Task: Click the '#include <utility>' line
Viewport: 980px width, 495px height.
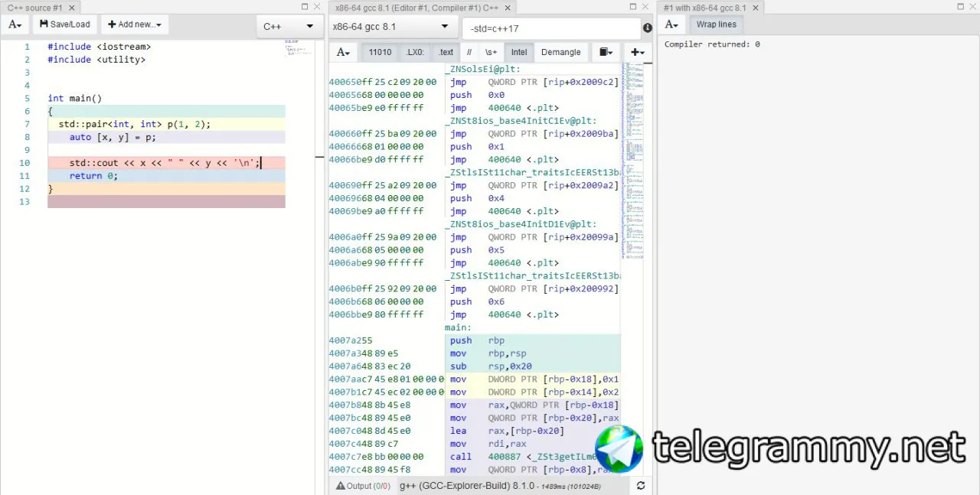Action: tap(96, 60)
